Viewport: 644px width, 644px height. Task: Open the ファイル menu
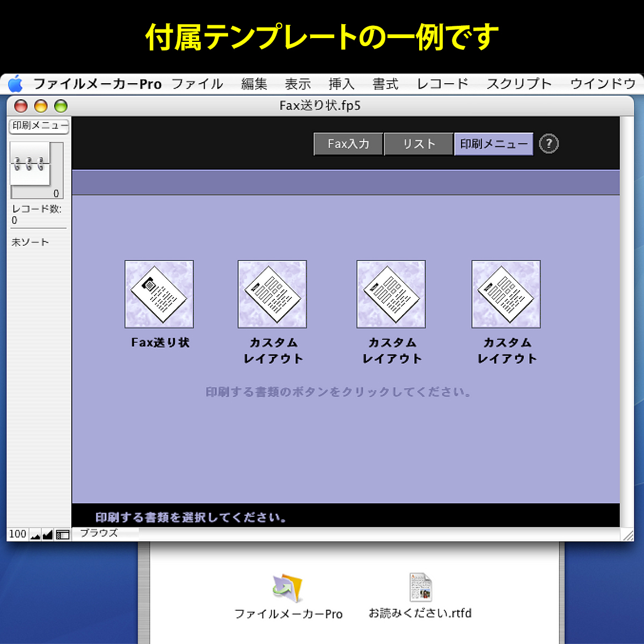(197, 84)
